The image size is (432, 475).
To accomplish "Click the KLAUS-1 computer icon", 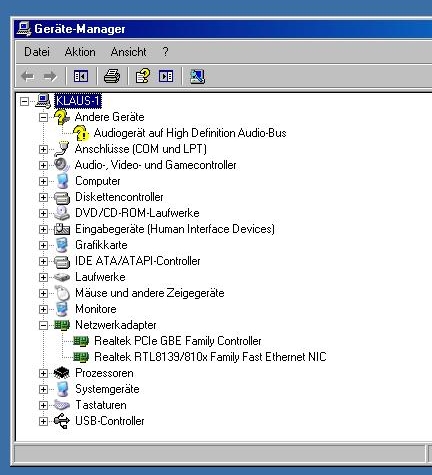I will pyautogui.click(x=43, y=101).
